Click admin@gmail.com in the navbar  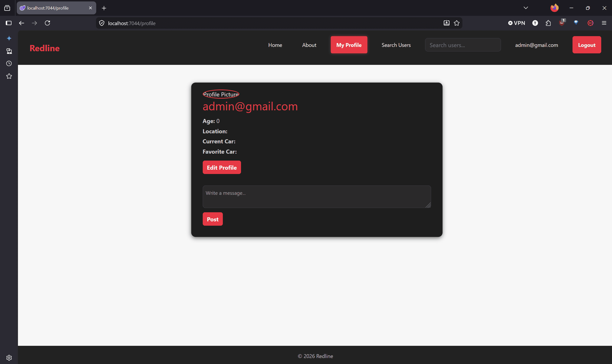(x=536, y=45)
